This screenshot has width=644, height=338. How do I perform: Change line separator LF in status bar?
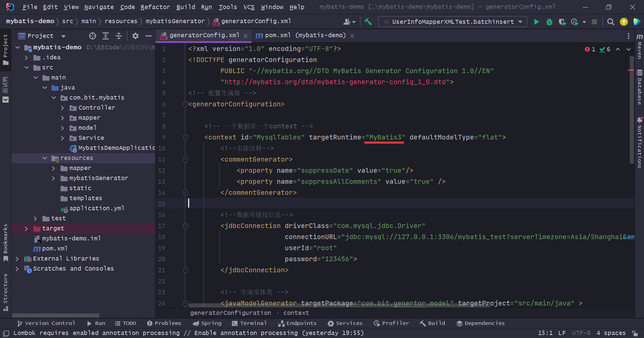click(562, 333)
